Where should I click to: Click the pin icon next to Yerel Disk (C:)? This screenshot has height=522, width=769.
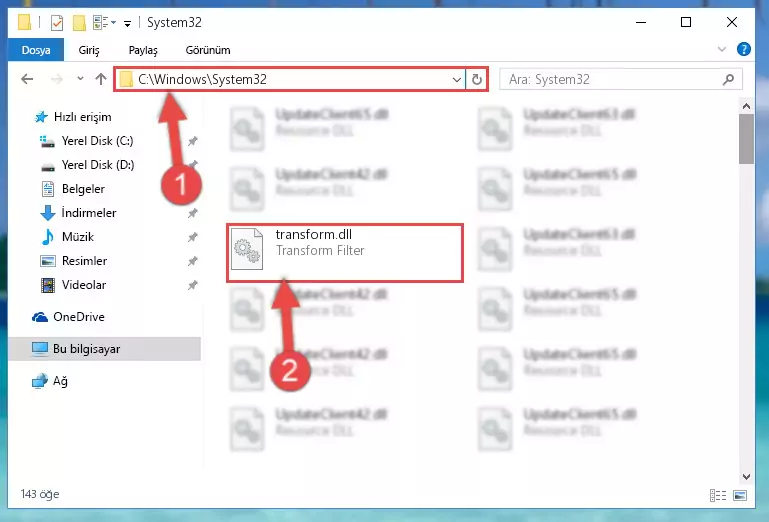click(x=192, y=141)
